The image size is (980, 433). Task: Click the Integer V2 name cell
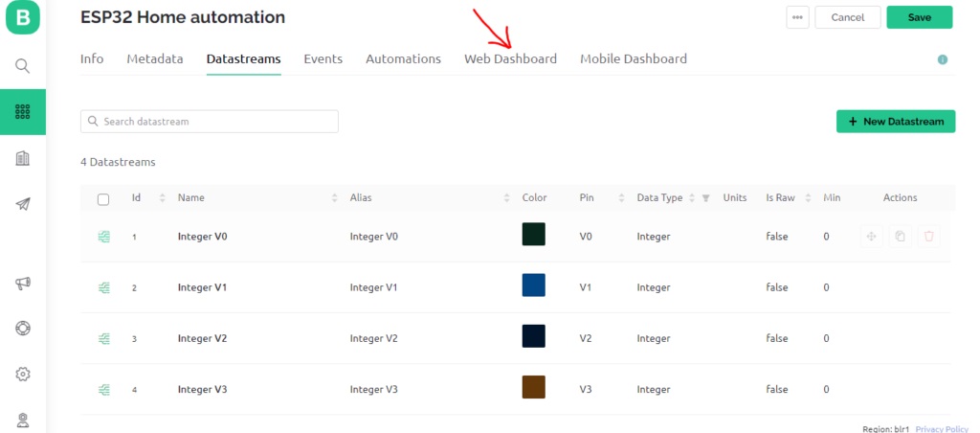[x=202, y=338]
